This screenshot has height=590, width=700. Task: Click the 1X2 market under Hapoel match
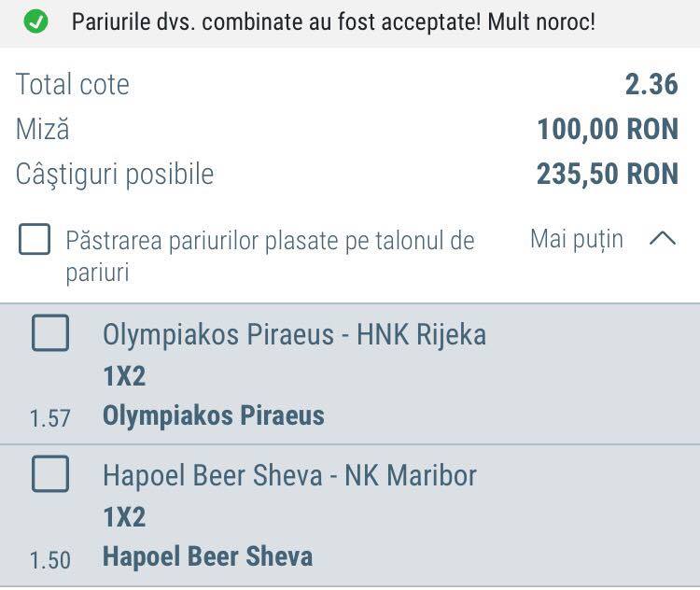(x=124, y=517)
